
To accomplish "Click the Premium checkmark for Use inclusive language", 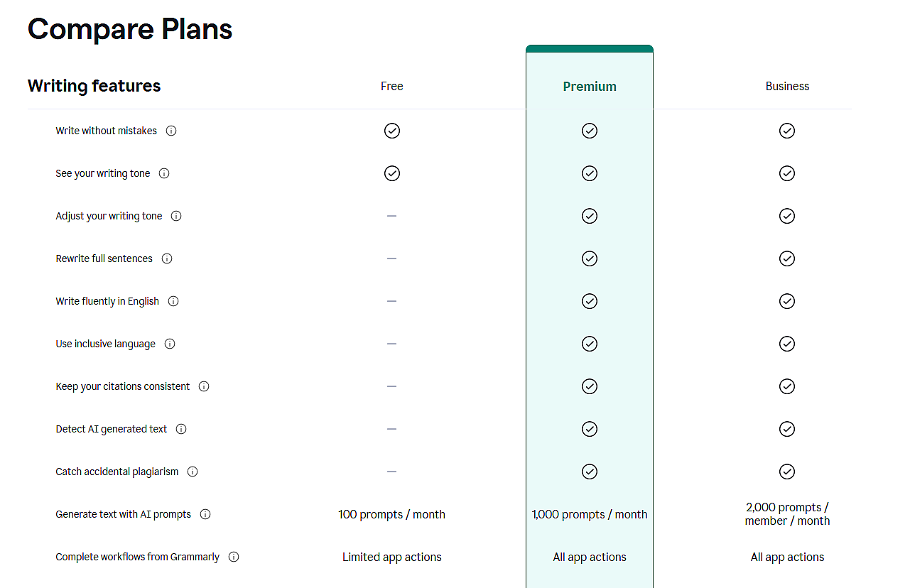I will [590, 344].
